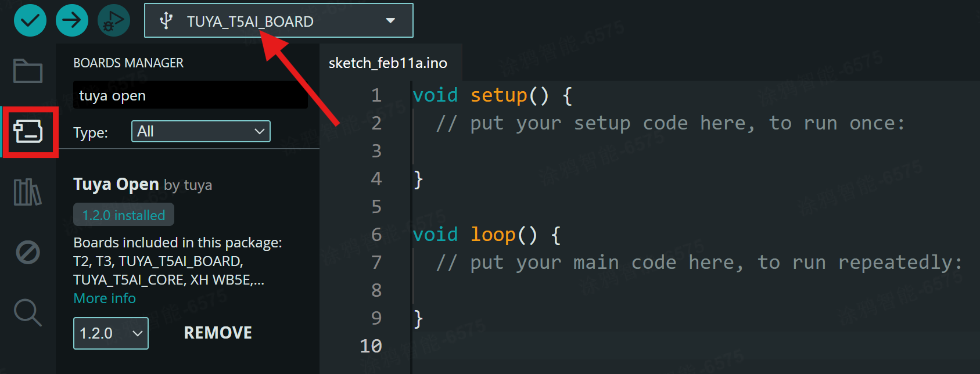The height and width of the screenshot is (374, 980).
Task: Click line number 10 in the gutter
Action: tap(371, 346)
